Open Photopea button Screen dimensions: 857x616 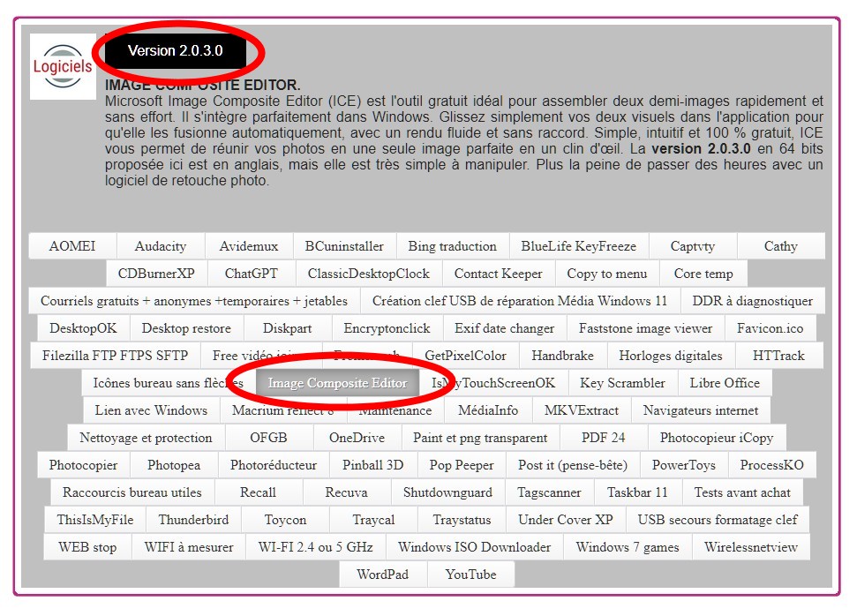(174, 464)
